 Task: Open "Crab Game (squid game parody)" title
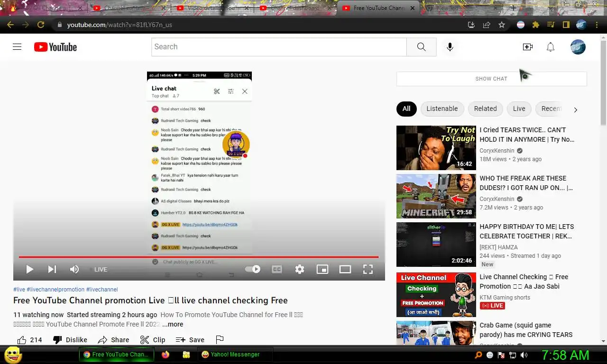click(x=526, y=330)
